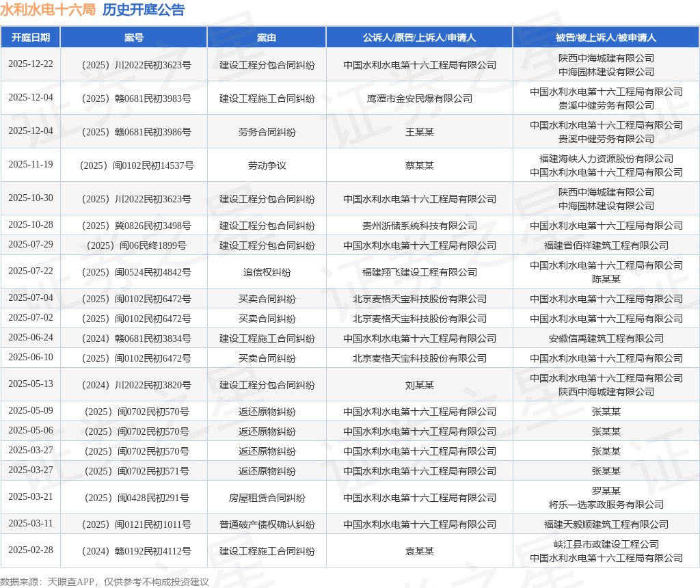700x588 pixels.
Task: Click plaintiff 蔡某某
Action: pyautogui.click(x=420, y=165)
